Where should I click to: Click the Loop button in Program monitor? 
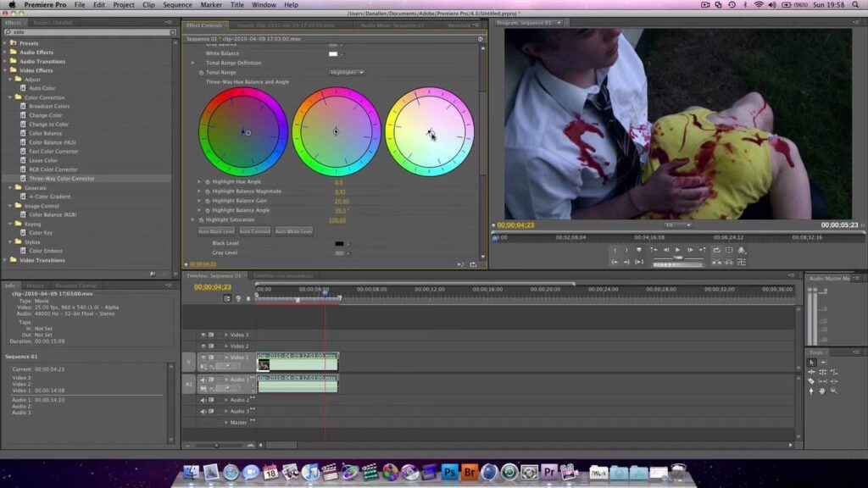(716, 250)
